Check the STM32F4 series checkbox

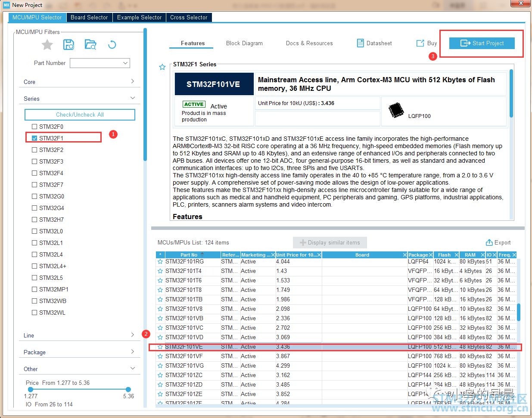[34, 173]
